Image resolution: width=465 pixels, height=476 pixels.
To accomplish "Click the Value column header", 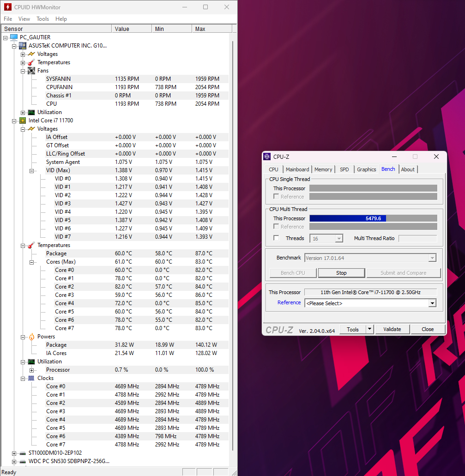I will point(132,29).
